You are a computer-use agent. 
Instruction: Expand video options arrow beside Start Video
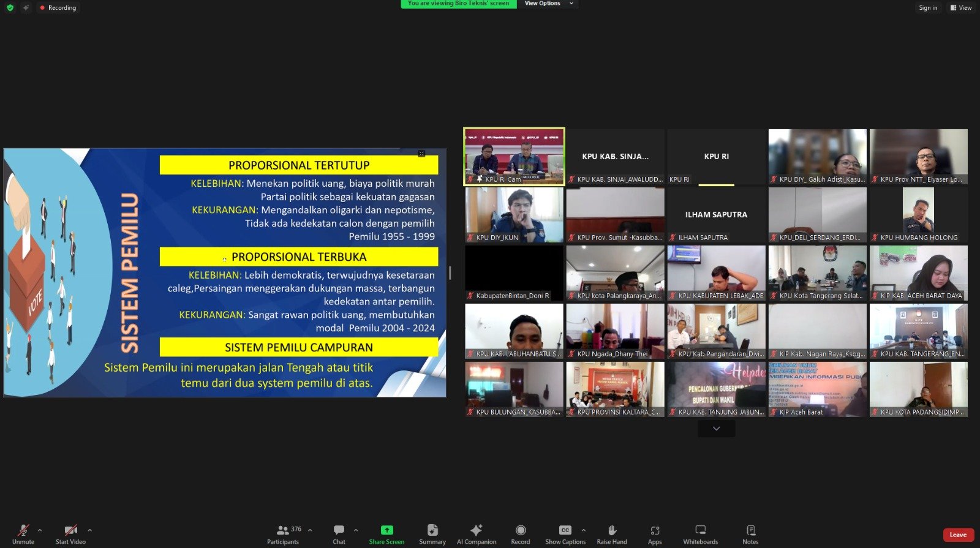tap(89, 530)
